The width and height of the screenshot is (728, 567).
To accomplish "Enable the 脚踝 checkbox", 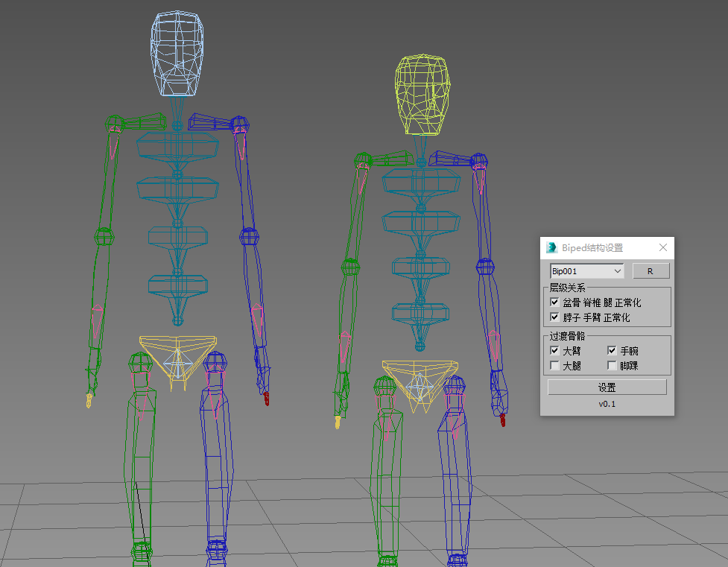I will tap(612, 366).
